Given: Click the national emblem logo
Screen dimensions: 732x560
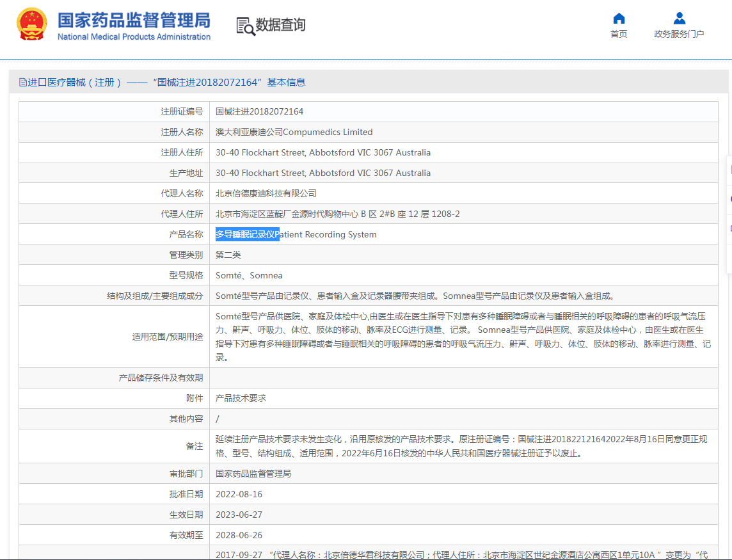Looking at the screenshot, I should pyautogui.click(x=32, y=24).
